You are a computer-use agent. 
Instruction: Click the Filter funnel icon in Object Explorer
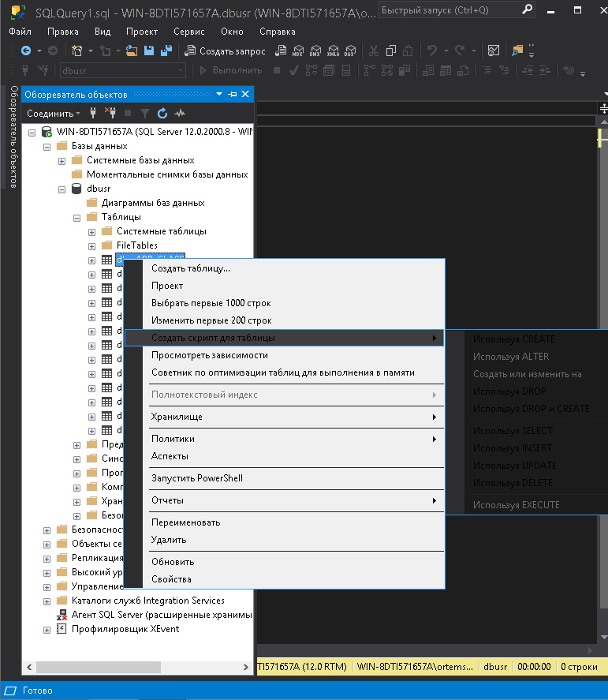[145, 114]
